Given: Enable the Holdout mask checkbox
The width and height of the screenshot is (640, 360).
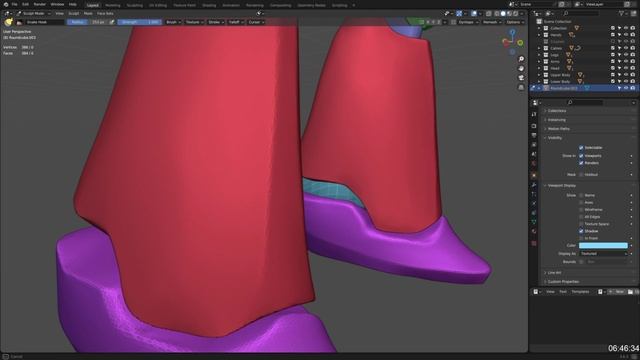Looking at the screenshot, I should (581, 175).
